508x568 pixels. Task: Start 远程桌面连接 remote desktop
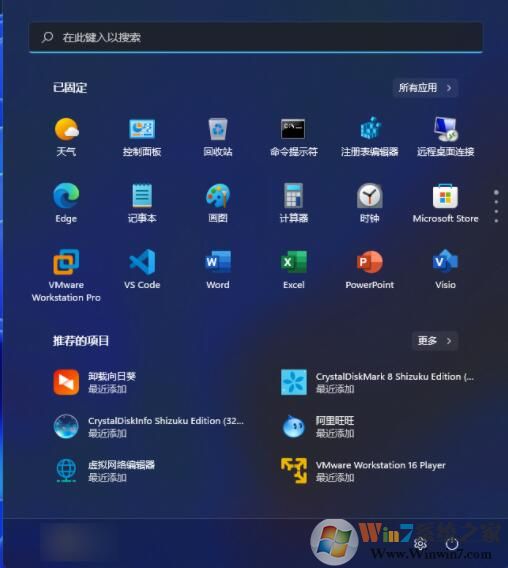(x=445, y=137)
